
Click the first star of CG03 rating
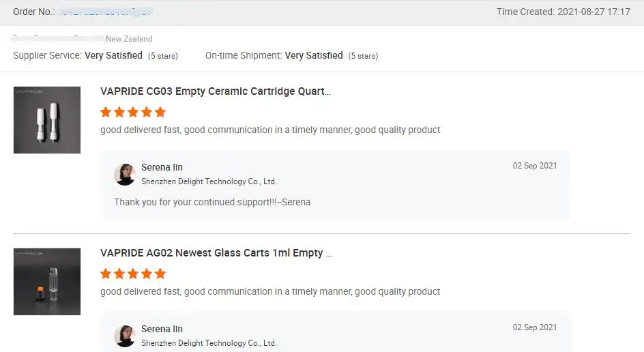[x=106, y=112]
